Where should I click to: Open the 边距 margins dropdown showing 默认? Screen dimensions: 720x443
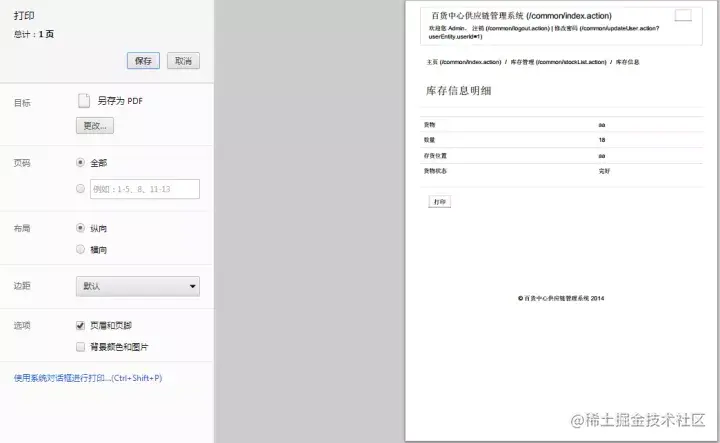click(138, 286)
